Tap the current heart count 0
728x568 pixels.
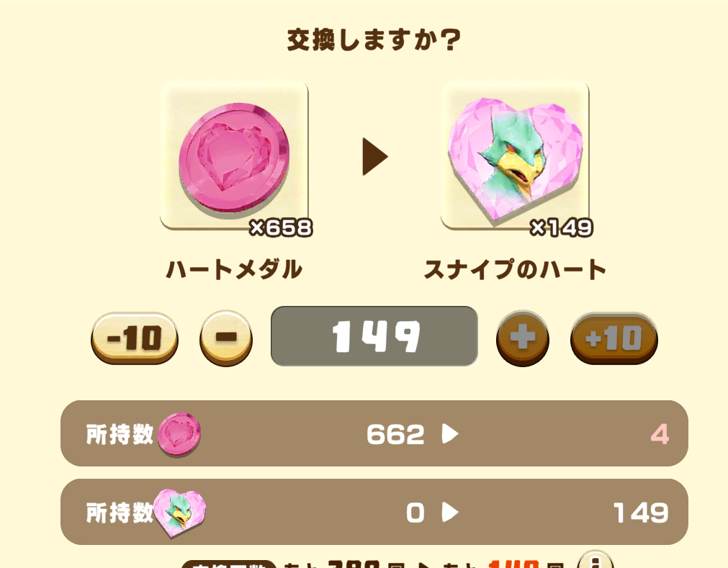[x=415, y=513]
